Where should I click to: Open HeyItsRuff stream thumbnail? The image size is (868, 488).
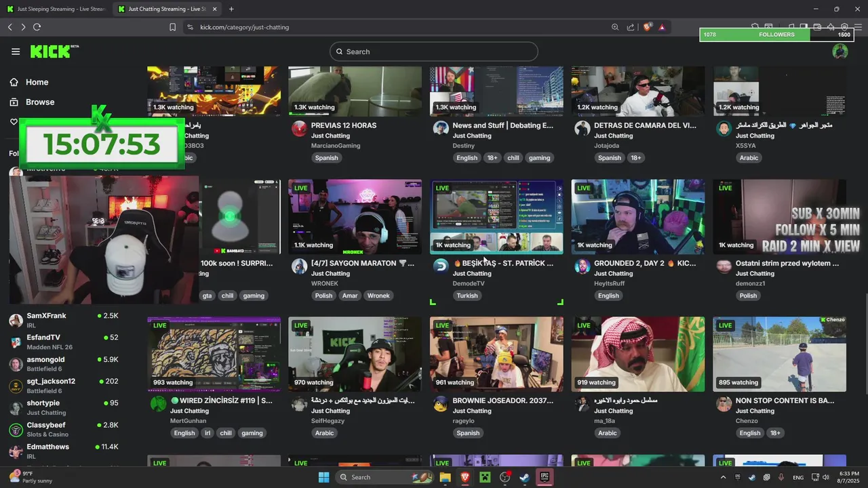tap(637, 217)
